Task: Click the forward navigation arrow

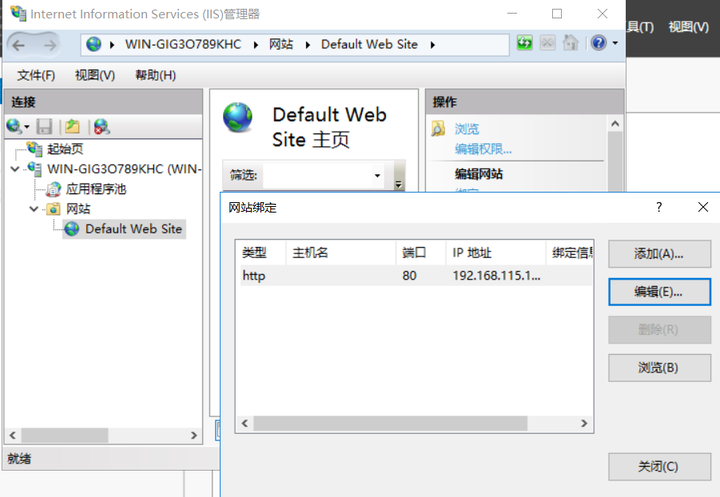Action: point(50,45)
